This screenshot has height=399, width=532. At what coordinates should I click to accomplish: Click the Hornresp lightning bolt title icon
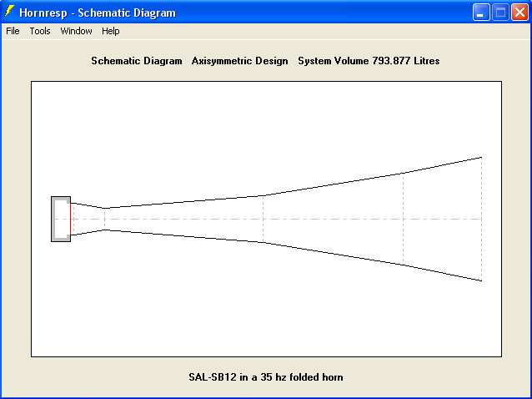[9, 12]
